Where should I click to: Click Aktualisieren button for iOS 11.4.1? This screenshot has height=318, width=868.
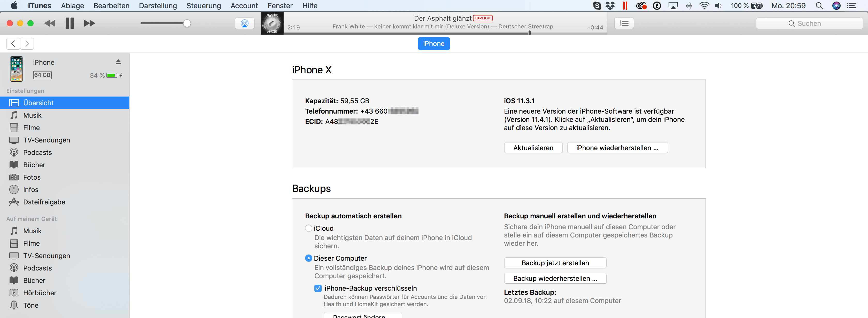coord(532,148)
